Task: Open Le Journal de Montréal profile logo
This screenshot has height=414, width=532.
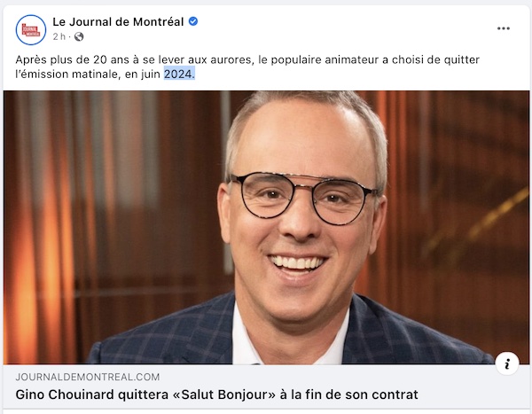Action: click(x=31, y=30)
